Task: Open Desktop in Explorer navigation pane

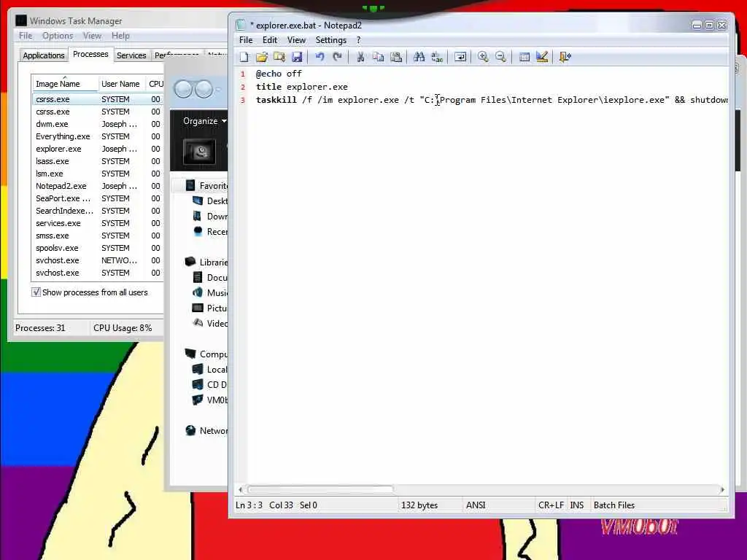Action: click(x=210, y=201)
